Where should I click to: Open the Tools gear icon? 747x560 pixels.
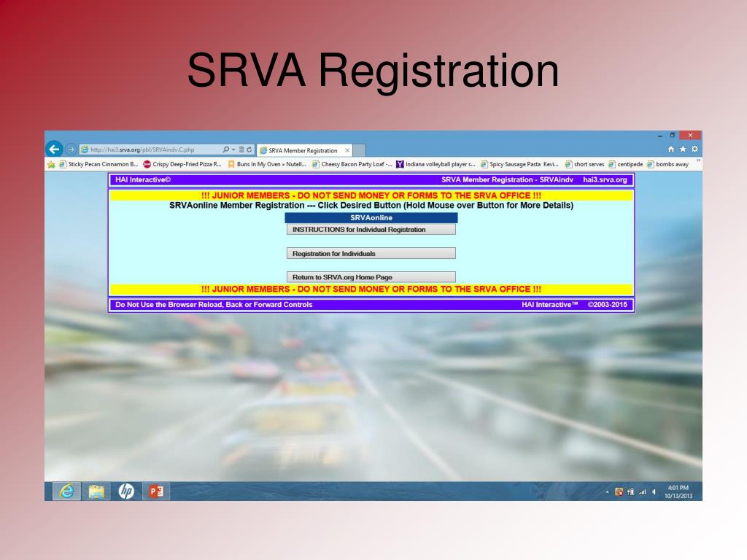point(694,149)
